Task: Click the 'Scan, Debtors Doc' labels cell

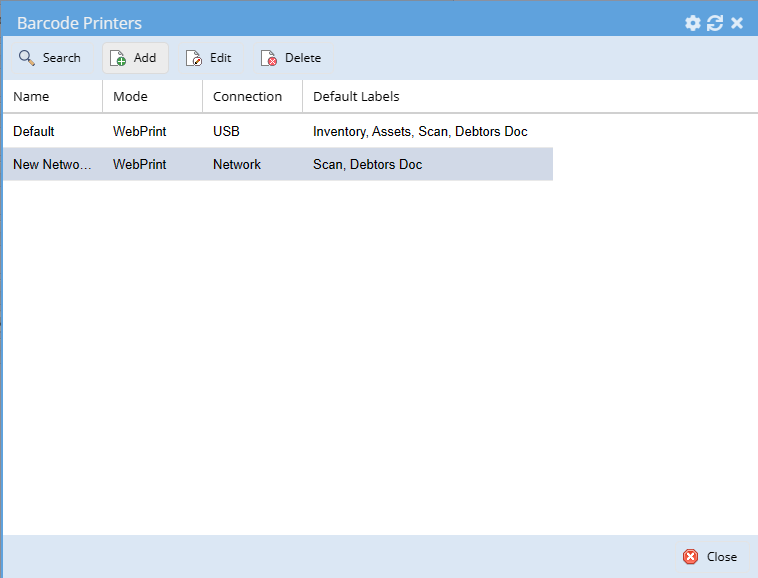Action: click(x=367, y=164)
